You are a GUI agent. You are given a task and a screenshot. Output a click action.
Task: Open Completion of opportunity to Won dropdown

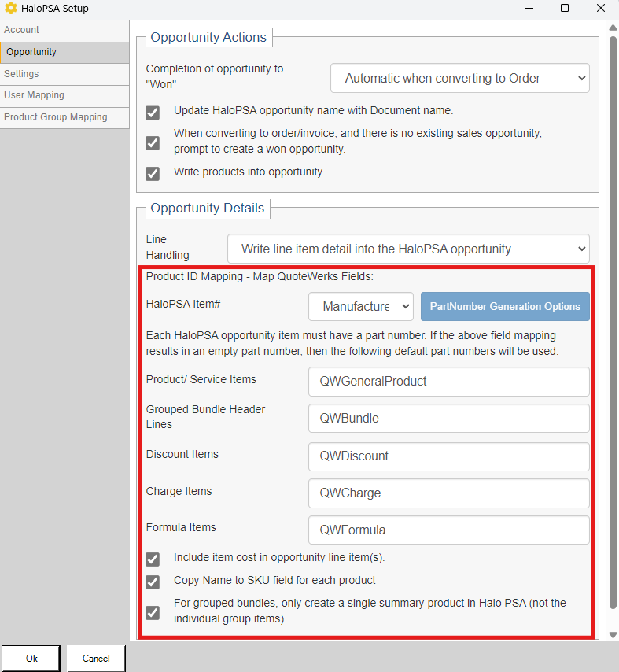(459, 79)
